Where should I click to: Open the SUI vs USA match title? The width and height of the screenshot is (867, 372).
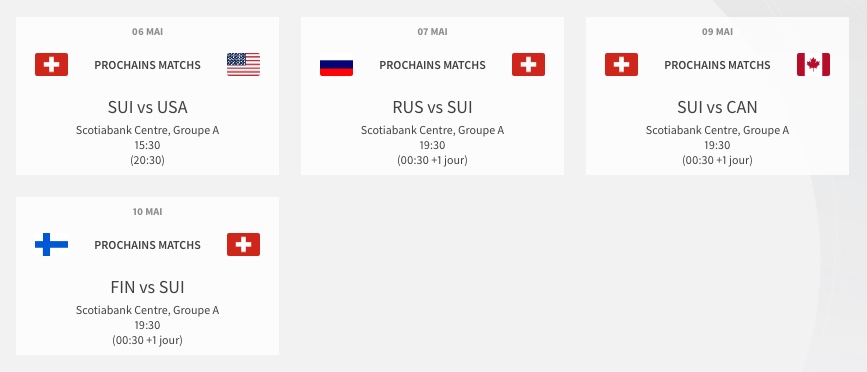click(x=148, y=107)
